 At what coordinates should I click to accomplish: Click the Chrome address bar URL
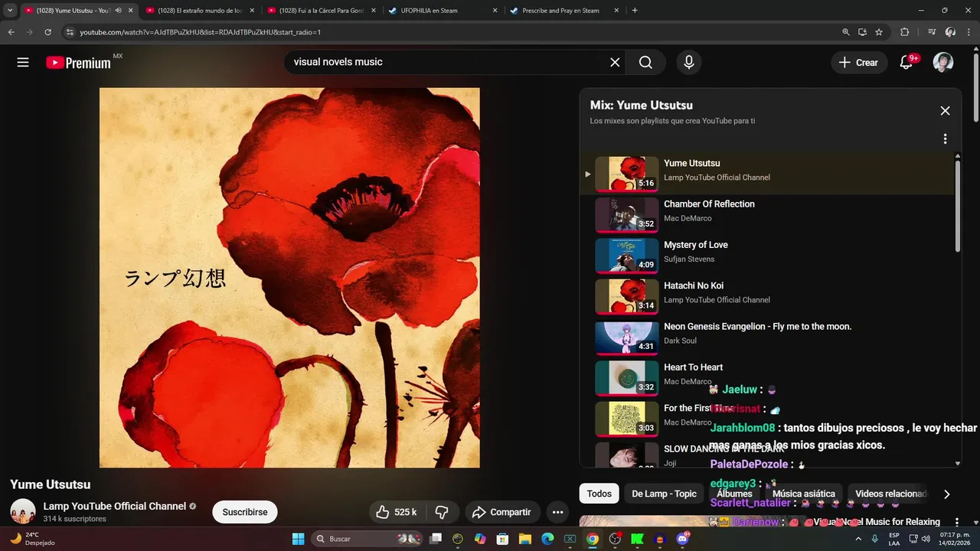coord(200,32)
